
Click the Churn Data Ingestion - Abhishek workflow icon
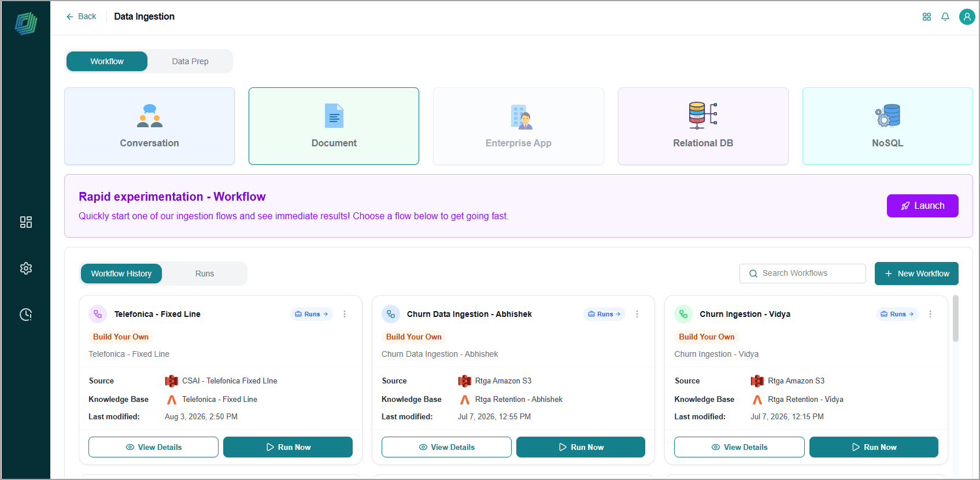tap(391, 314)
